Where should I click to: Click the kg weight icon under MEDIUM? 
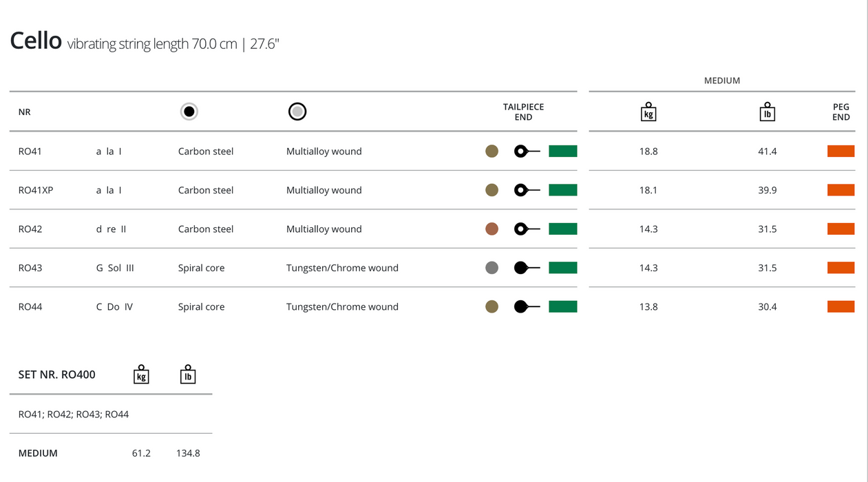tap(648, 112)
